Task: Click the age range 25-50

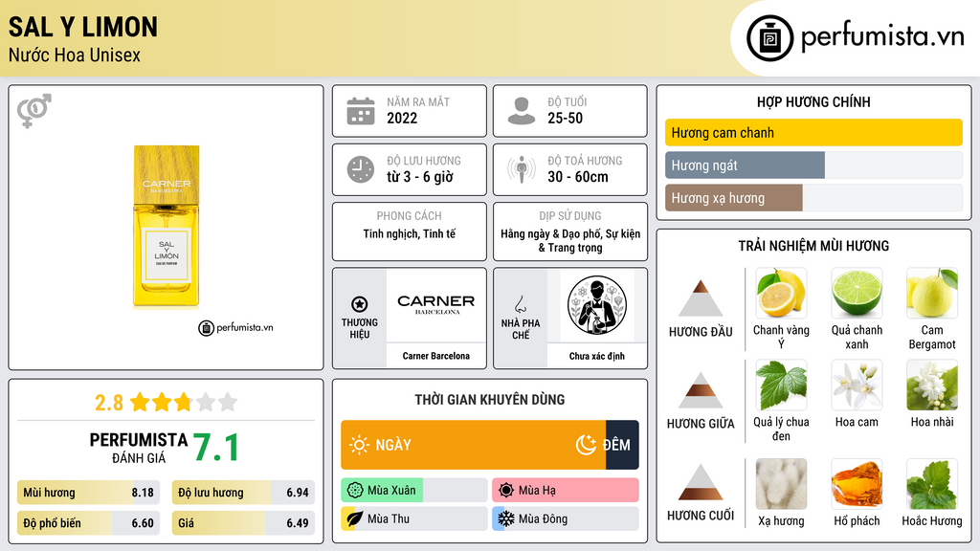Action: (565, 118)
